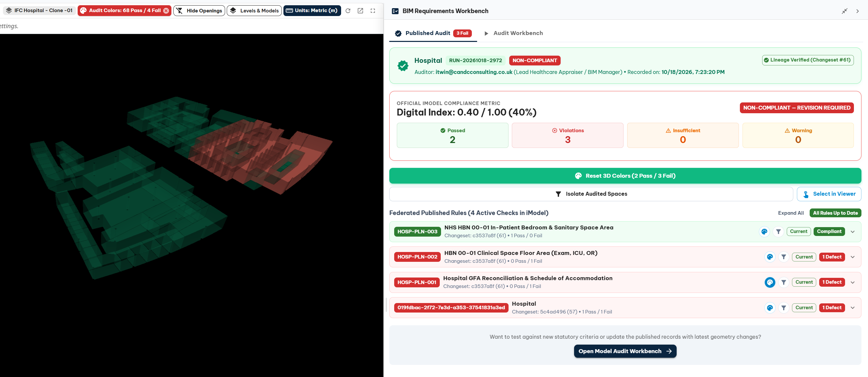Toggle Hide Openings
Viewport: 868px width, 377px height.
coord(199,11)
